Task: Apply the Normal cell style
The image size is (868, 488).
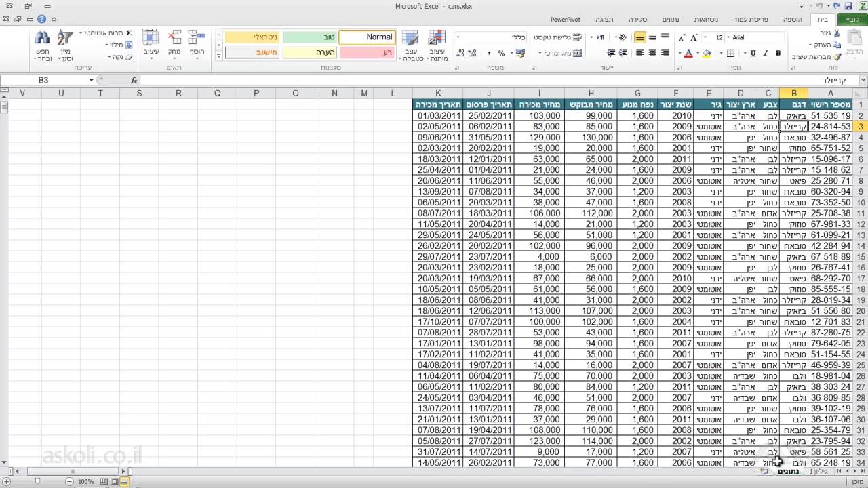Action: pos(367,37)
